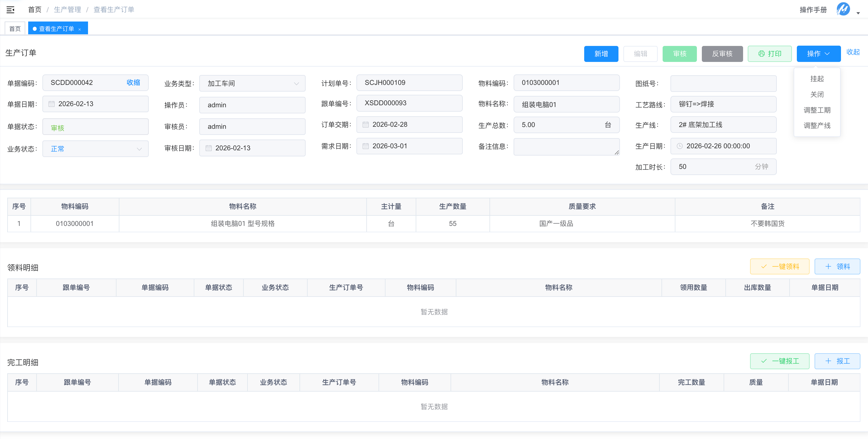The image size is (868, 439).
Task: Close the 查看生产订单 tab
Action: (x=80, y=29)
